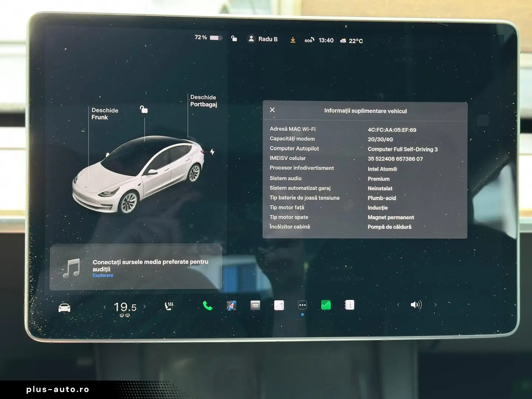Tap the white Model 3 car image
The height and width of the screenshot is (399, 532).
pyautogui.click(x=138, y=174)
